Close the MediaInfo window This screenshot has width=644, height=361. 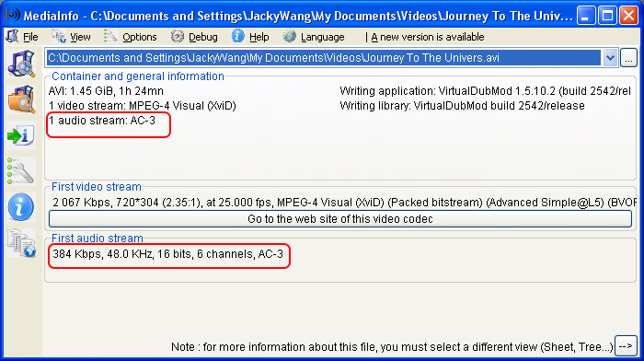[628, 16]
